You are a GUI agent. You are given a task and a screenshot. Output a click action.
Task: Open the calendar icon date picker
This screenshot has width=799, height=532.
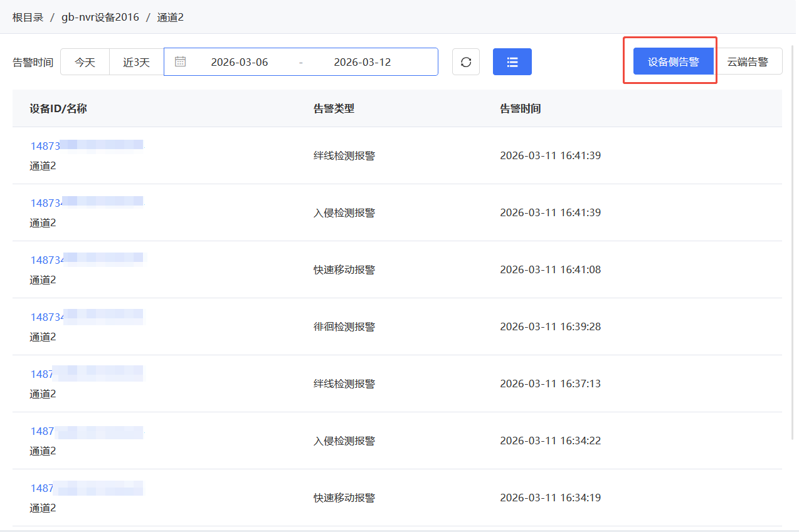pyautogui.click(x=180, y=61)
